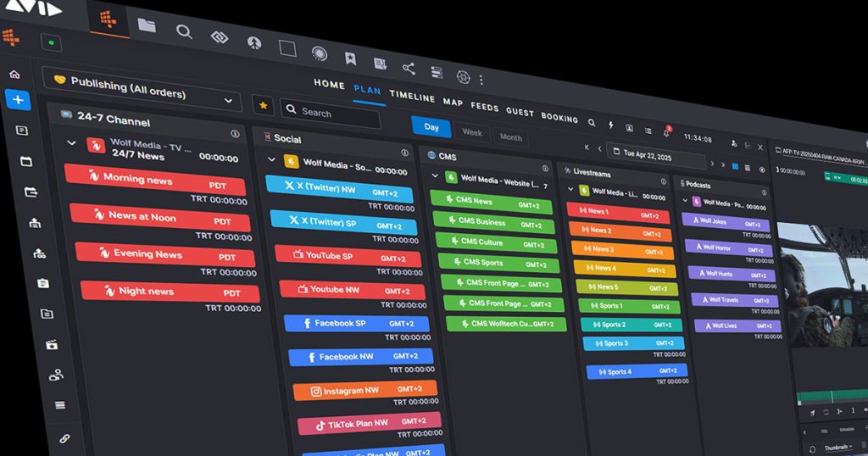The width and height of the screenshot is (868, 456).
Task: Open the folder browse app icon
Action: (x=147, y=25)
